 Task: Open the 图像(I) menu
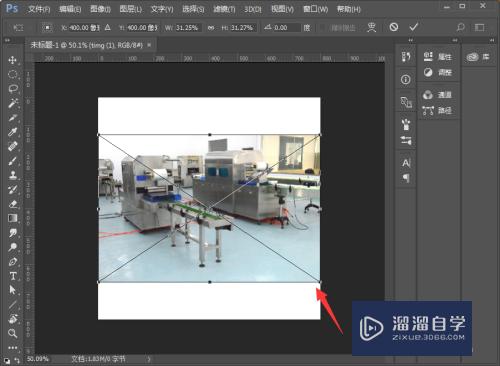click(100, 9)
